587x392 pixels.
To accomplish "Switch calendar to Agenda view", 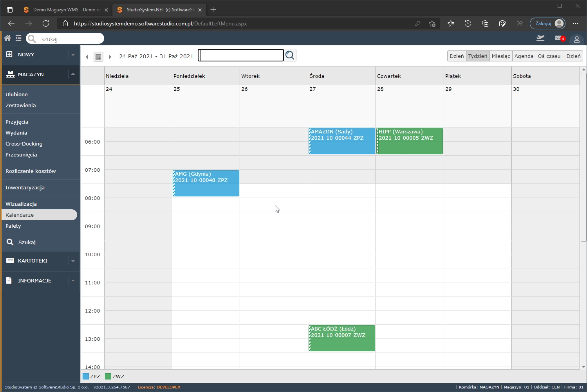I will [x=524, y=56].
